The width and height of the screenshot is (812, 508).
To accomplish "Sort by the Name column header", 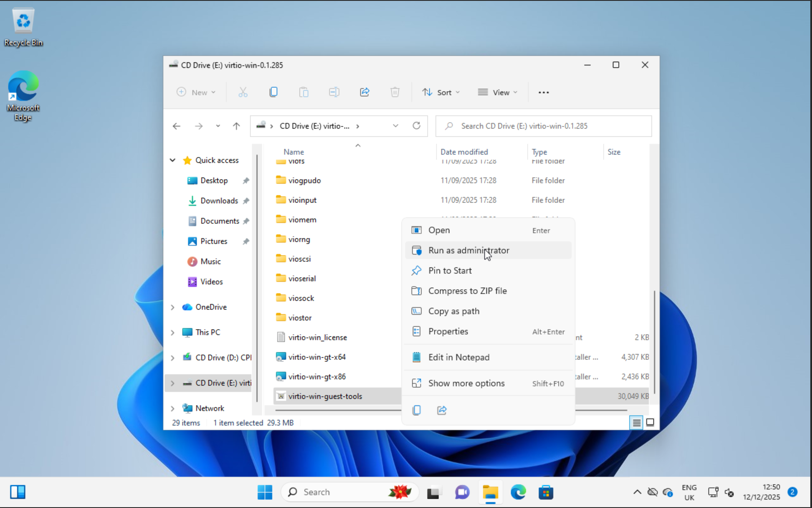I will point(294,152).
